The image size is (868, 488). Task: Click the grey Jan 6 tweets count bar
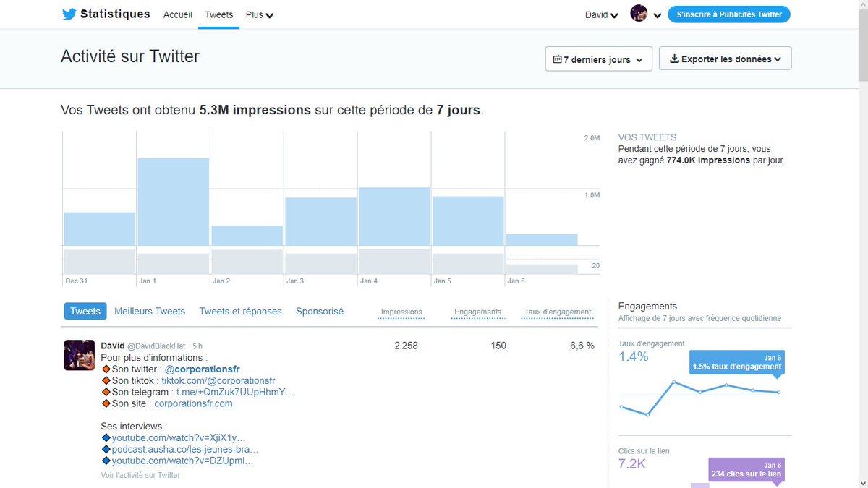coord(542,269)
